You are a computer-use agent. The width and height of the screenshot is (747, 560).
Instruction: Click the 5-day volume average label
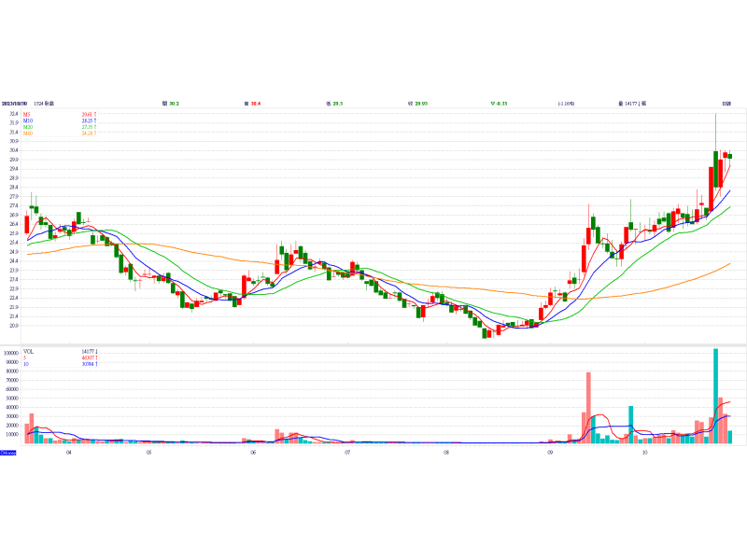tap(26, 357)
